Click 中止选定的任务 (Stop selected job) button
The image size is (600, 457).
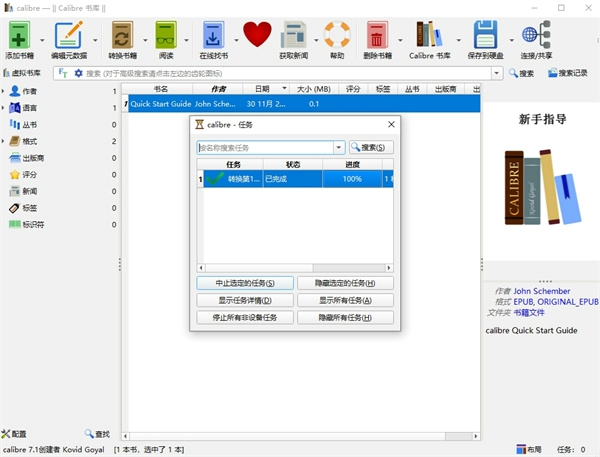pos(245,283)
